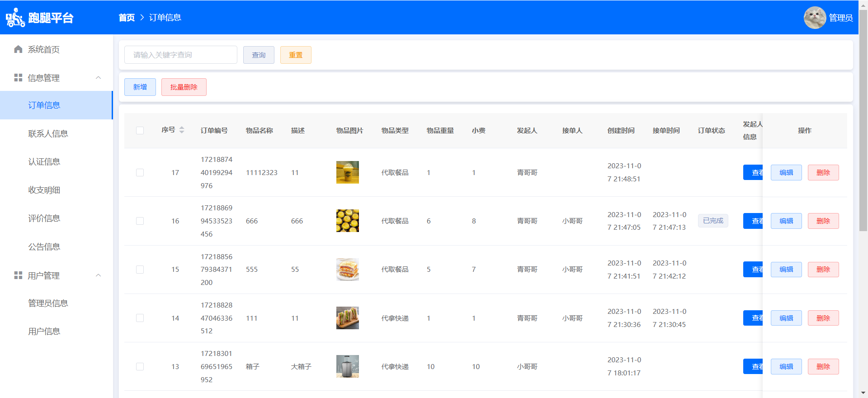Image resolution: width=868 pixels, height=398 pixels.
Task: Delete order row 13 with 删除
Action: click(x=823, y=366)
